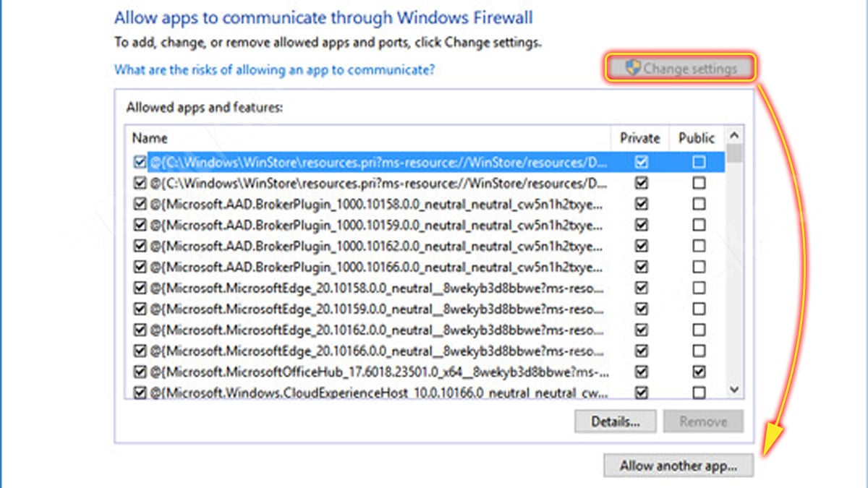Click the Change settings button
868x488 pixels.
(x=680, y=69)
